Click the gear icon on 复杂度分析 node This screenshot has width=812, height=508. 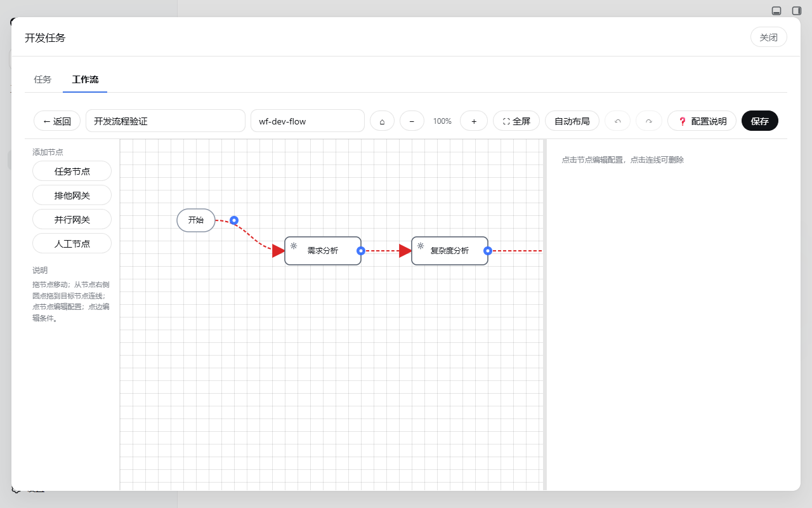pyautogui.click(x=421, y=246)
